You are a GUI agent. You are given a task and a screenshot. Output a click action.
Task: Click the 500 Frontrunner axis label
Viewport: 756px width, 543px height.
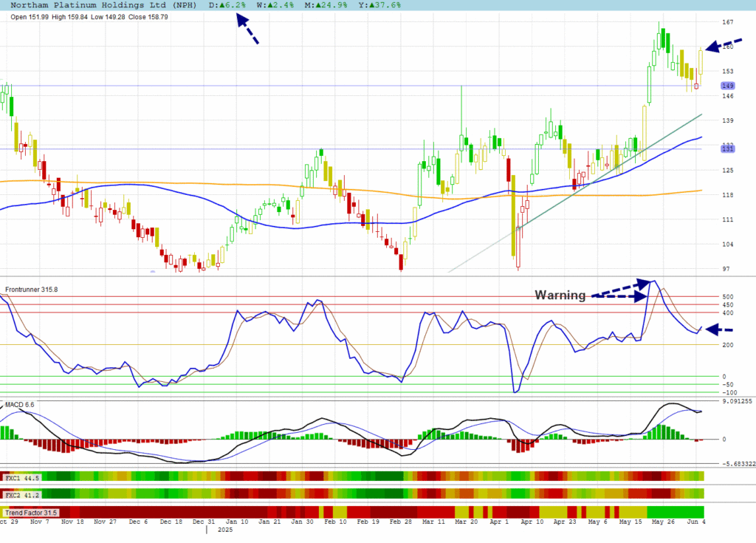727,297
